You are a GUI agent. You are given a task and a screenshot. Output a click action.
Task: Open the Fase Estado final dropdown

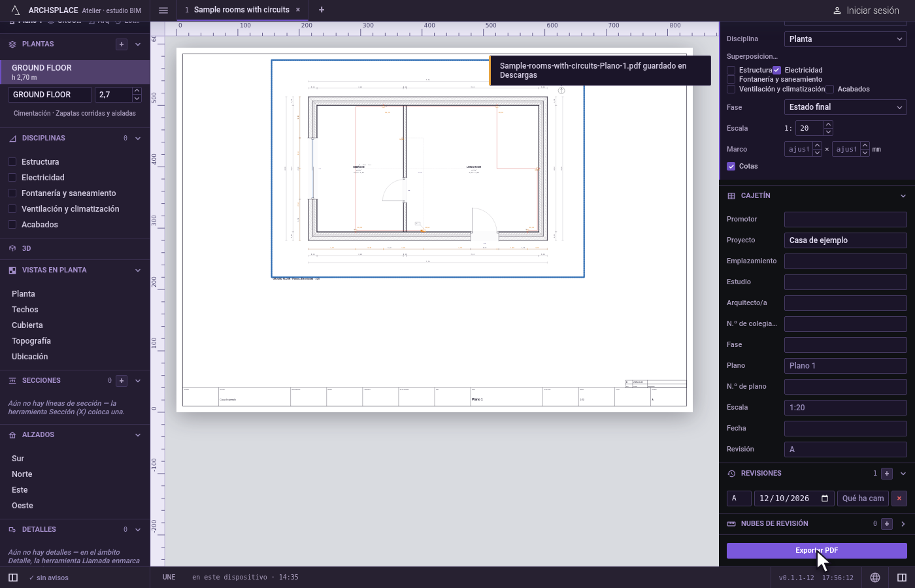[846, 107]
